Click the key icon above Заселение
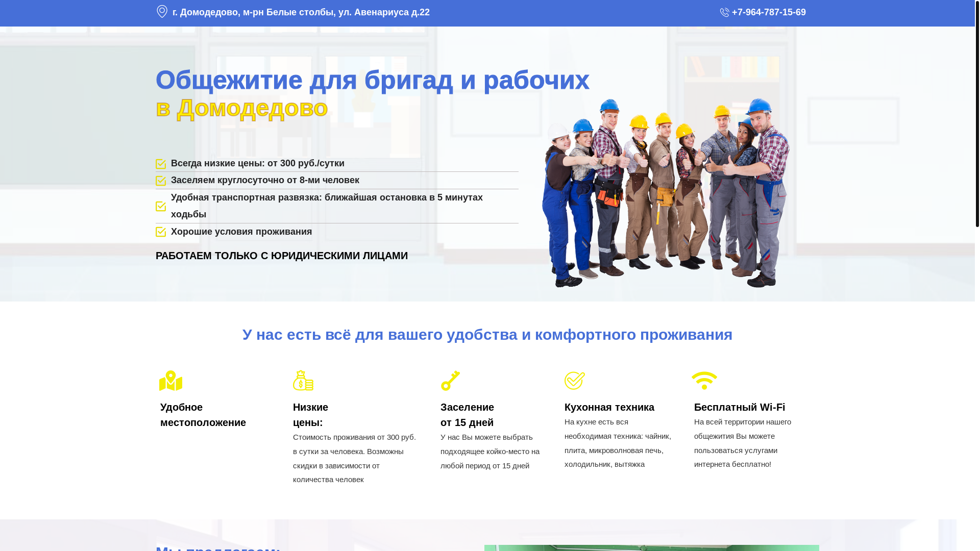This screenshot has width=980, height=551. (451, 381)
